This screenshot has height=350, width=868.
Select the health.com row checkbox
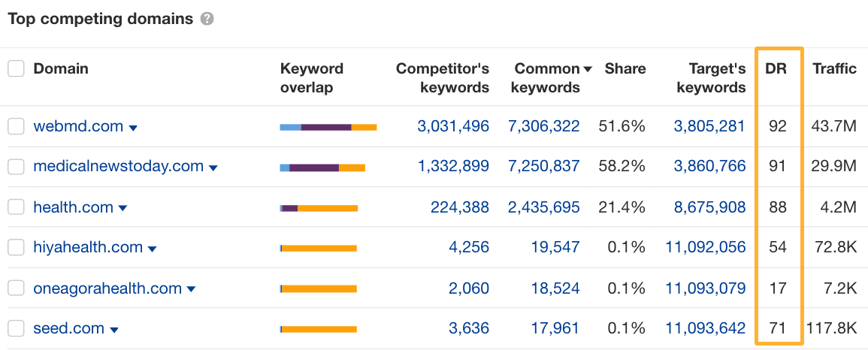tap(16, 208)
